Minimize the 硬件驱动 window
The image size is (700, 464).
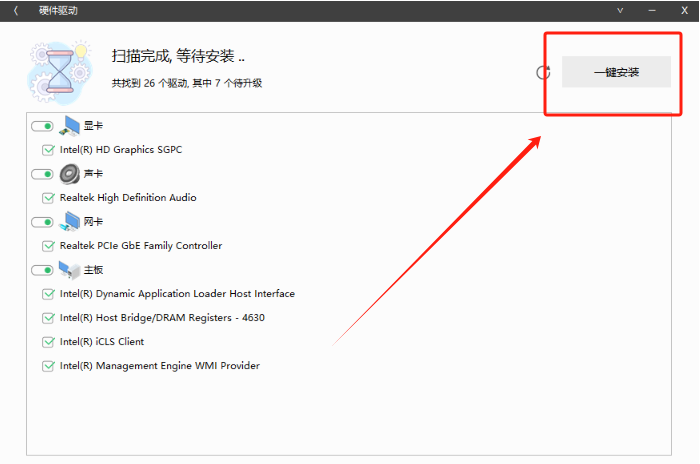coord(652,11)
